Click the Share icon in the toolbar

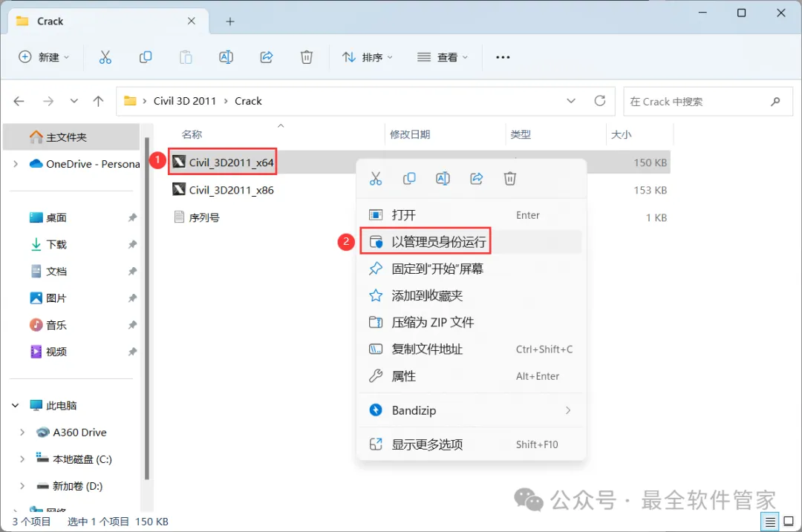pos(267,57)
